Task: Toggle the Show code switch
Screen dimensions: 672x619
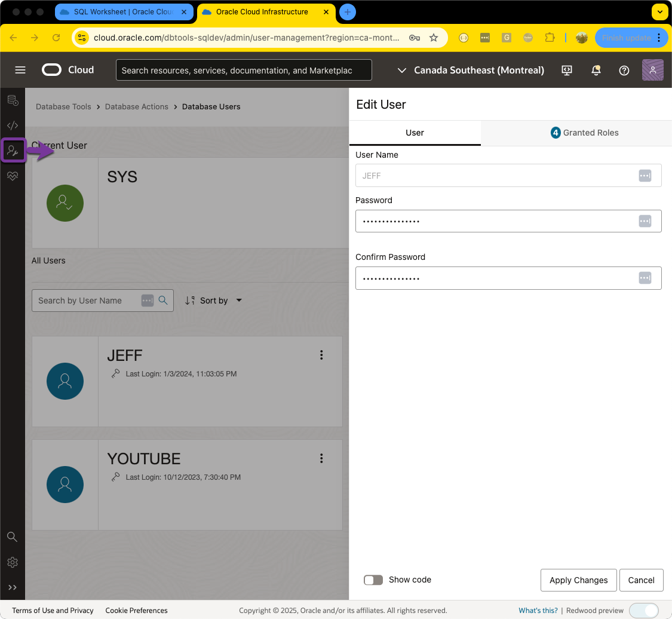Action: (x=373, y=580)
